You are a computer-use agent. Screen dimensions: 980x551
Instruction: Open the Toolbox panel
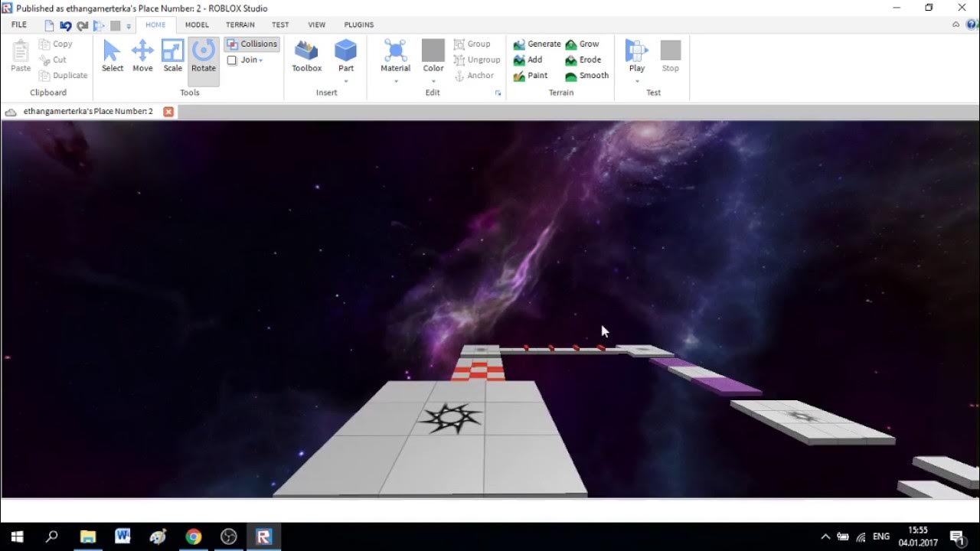point(306,56)
